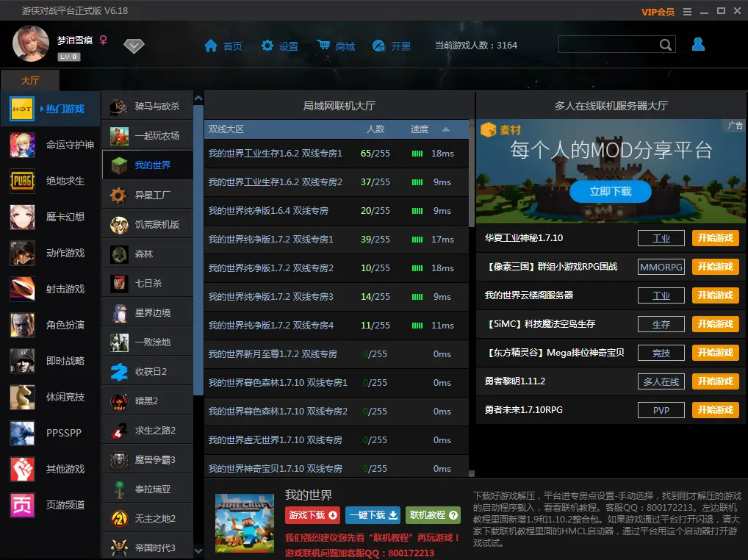This screenshot has height=560, width=748.
Task: Select 射击游戏 category icon
Action: point(23,289)
